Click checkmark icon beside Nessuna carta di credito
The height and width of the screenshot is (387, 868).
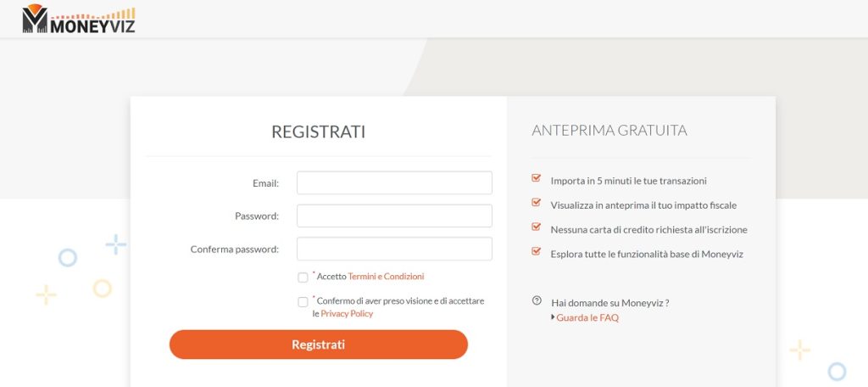(x=536, y=227)
